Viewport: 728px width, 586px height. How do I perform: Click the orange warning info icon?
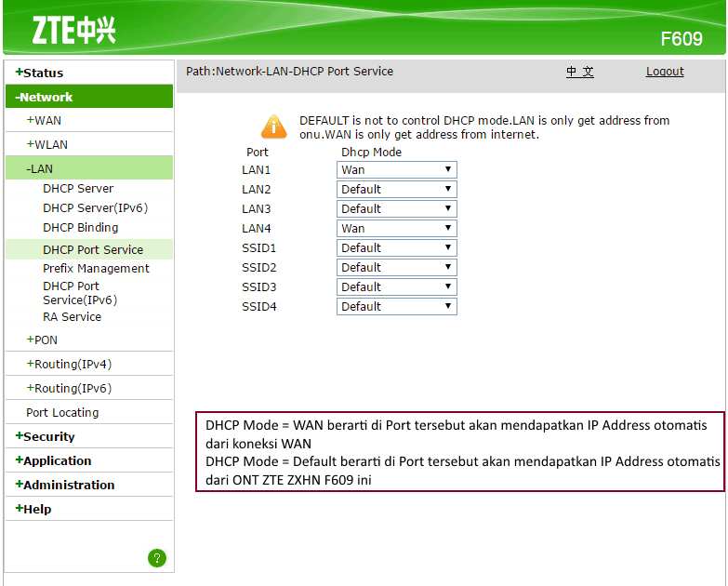point(274,127)
